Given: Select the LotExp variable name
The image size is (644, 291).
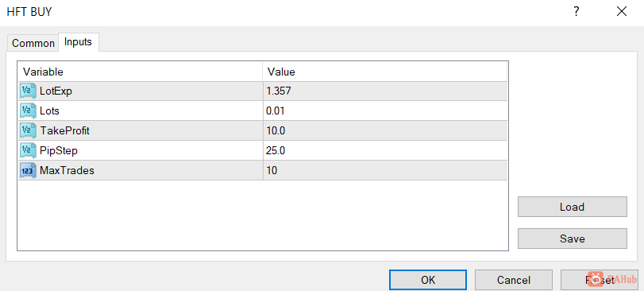Looking at the screenshot, I should (56, 91).
